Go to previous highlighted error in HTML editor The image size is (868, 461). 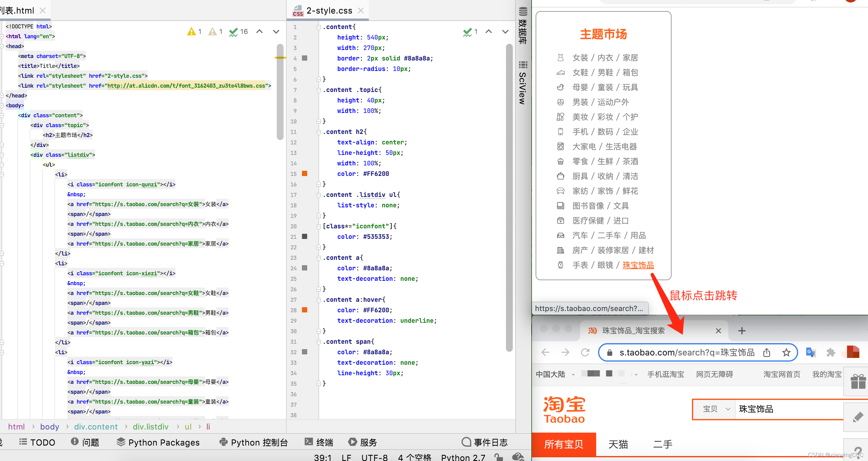[259, 32]
